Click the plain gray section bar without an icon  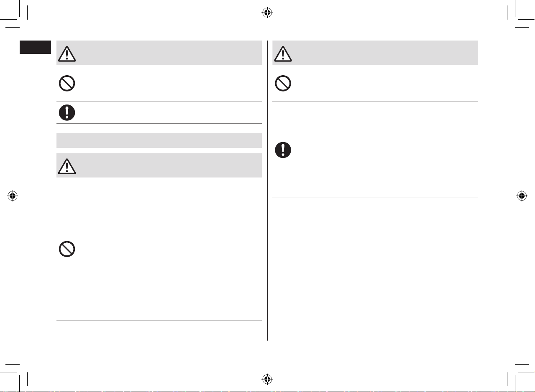click(159, 140)
